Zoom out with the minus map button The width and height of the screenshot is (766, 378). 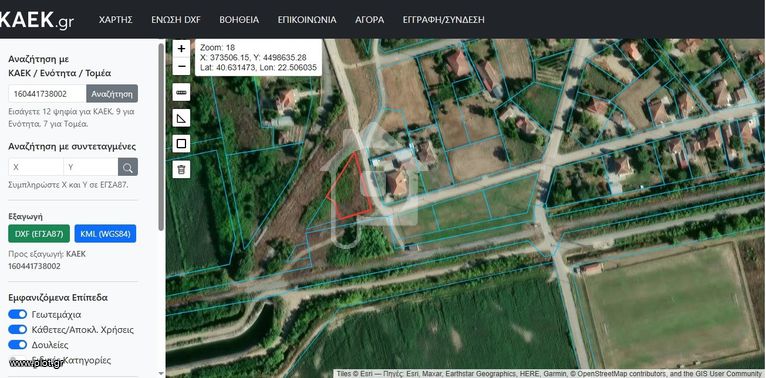click(181, 66)
